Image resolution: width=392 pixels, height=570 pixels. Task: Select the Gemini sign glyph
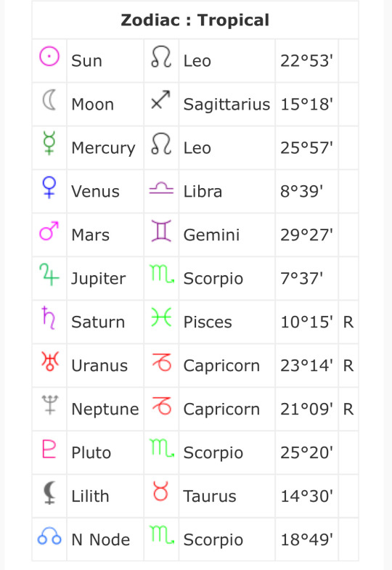161,231
